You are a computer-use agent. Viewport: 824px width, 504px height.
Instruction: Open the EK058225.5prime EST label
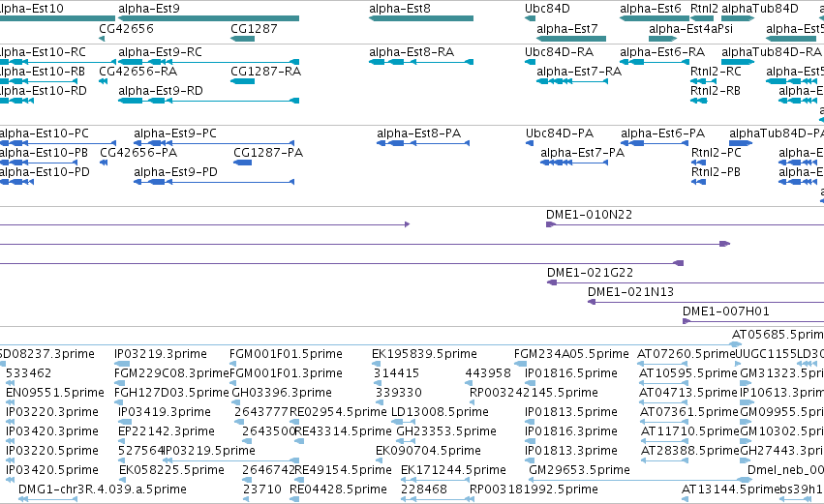pyautogui.click(x=171, y=470)
